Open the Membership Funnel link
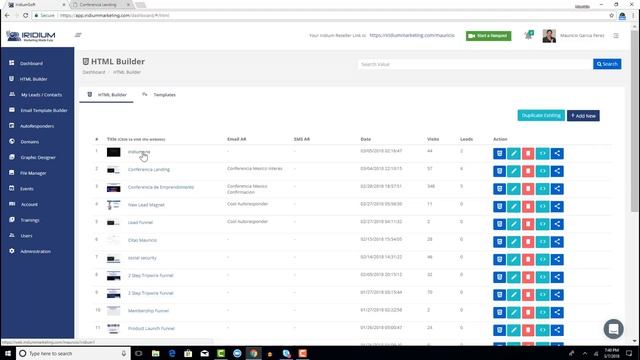640x360 pixels. point(148,311)
